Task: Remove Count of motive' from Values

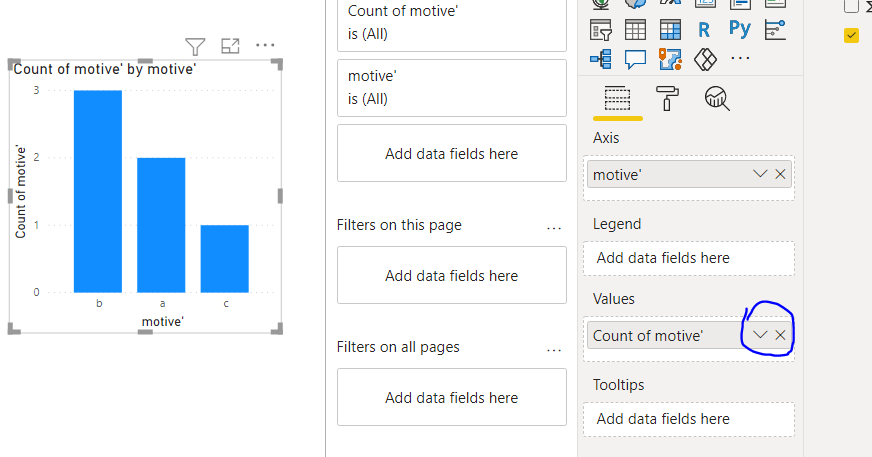Action: point(780,335)
